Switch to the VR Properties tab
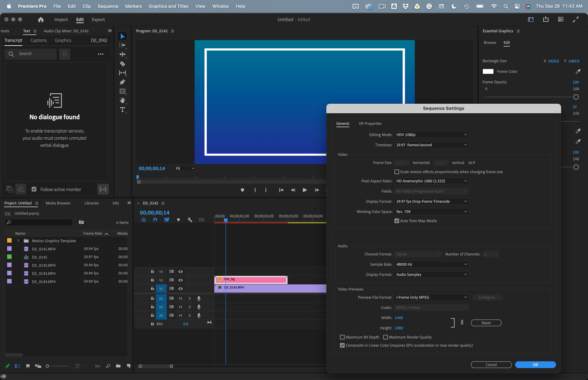588x380 pixels. click(x=370, y=123)
